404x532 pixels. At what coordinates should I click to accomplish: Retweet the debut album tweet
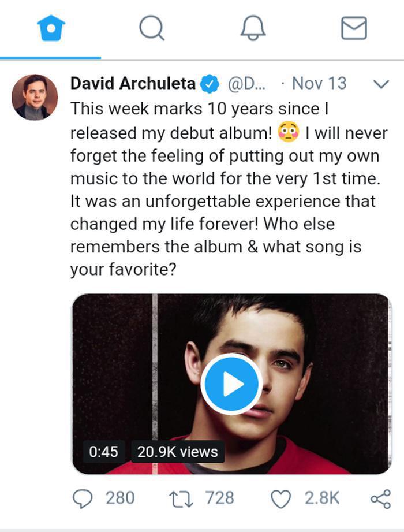pyautogui.click(x=181, y=498)
